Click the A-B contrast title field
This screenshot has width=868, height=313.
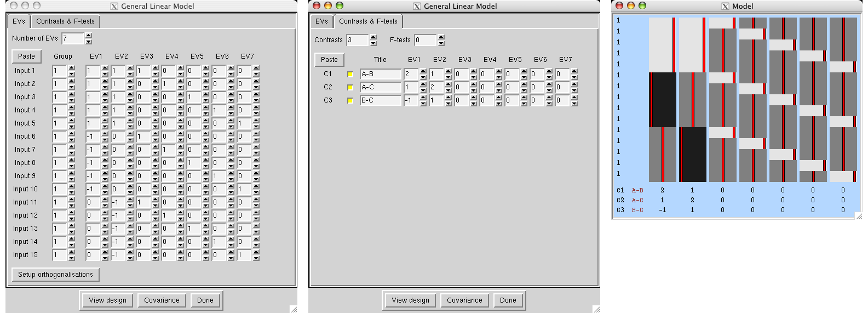(381, 74)
